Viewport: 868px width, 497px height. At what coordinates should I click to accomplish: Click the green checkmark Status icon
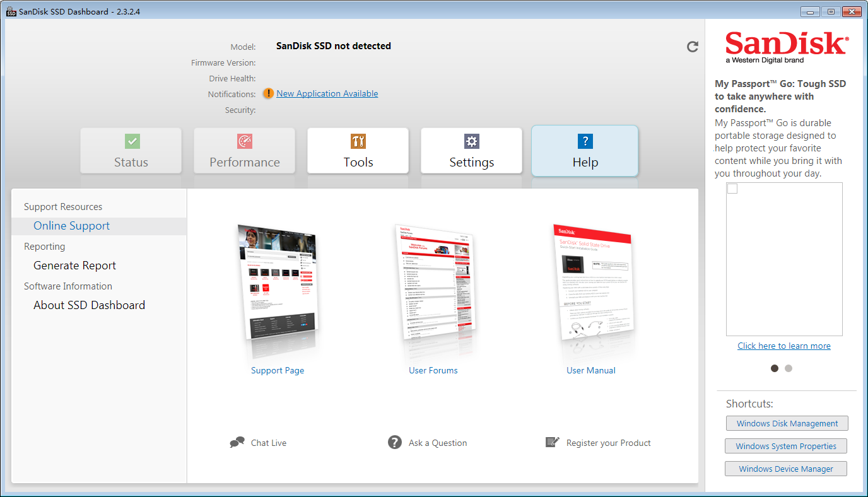click(132, 141)
